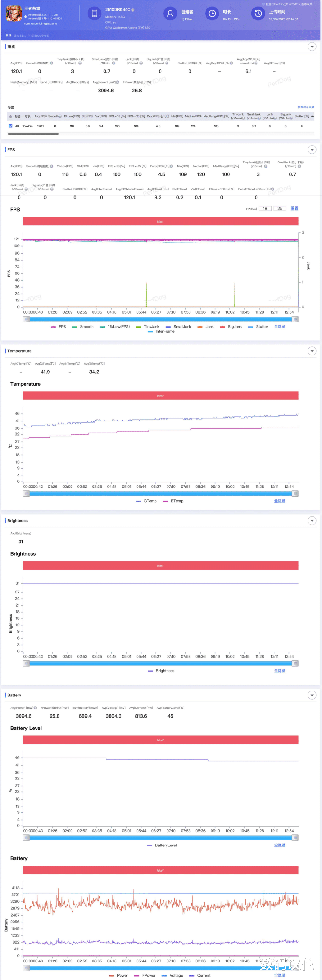
Task: Toggle GTemp series in Temperature legend
Action: [146, 501]
